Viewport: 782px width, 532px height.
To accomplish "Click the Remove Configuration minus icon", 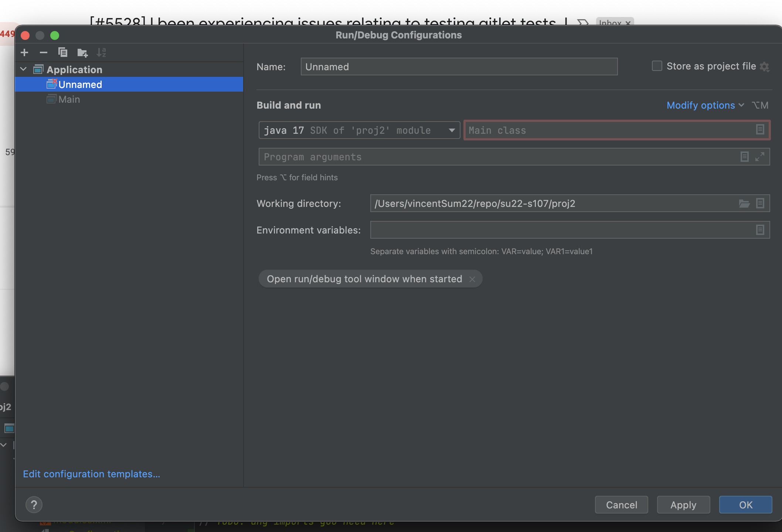I will tap(44, 52).
